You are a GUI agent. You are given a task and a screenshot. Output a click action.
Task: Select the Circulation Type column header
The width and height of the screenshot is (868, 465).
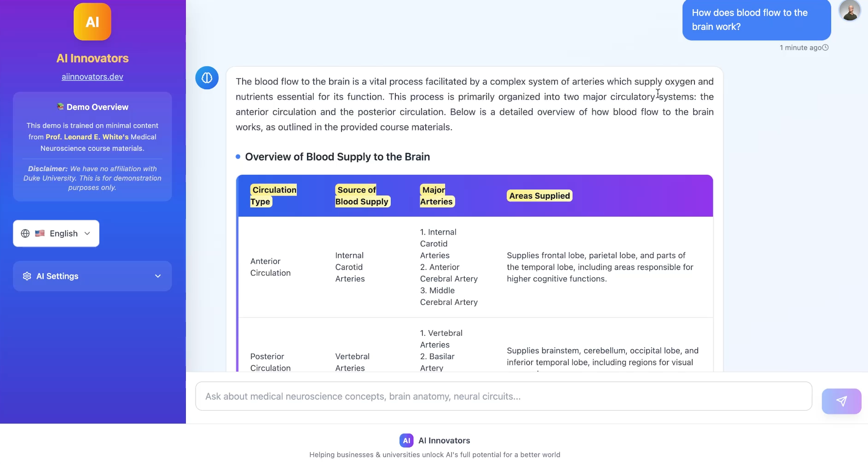point(273,195)
